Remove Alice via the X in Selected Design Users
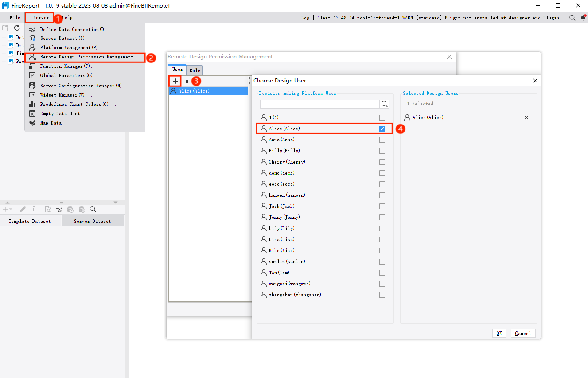588x378 pixels. point(526,117)
